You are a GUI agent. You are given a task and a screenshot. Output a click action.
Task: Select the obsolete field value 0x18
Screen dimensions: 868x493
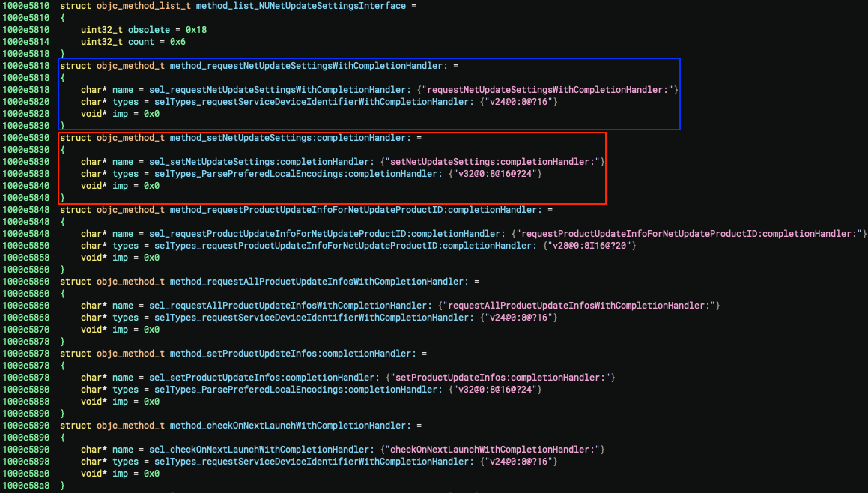tap(195, 30)
